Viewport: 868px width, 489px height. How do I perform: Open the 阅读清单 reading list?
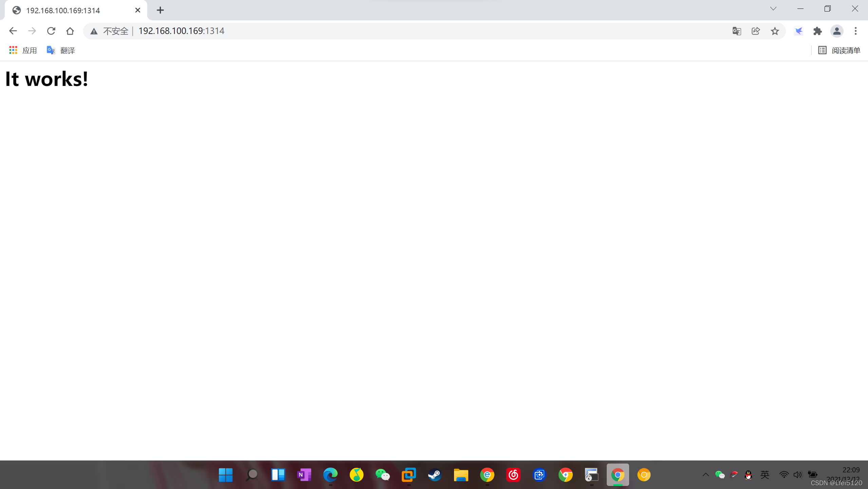839,50
